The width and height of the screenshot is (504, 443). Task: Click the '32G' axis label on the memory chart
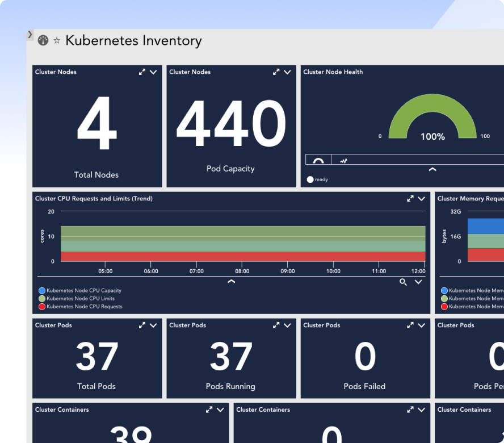point(456,212)
